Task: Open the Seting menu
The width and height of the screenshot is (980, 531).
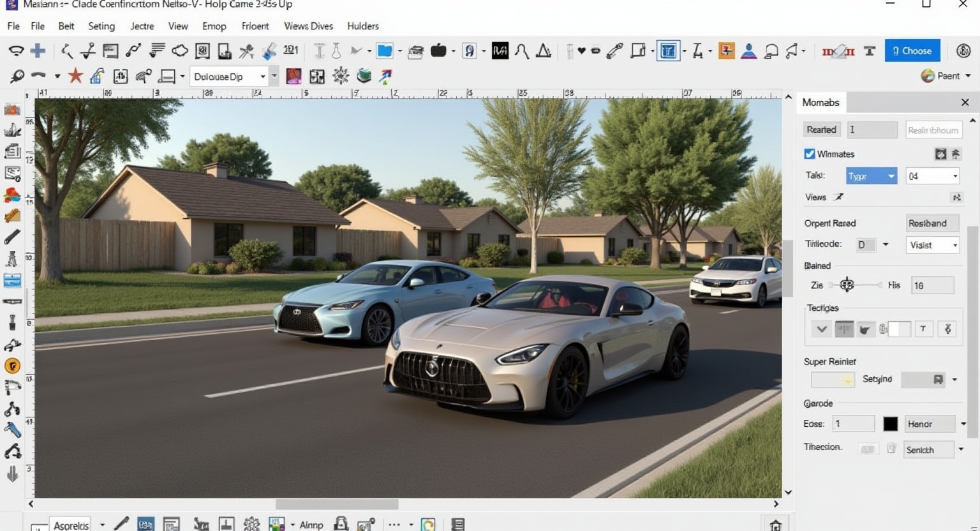Action: [101, 26]
